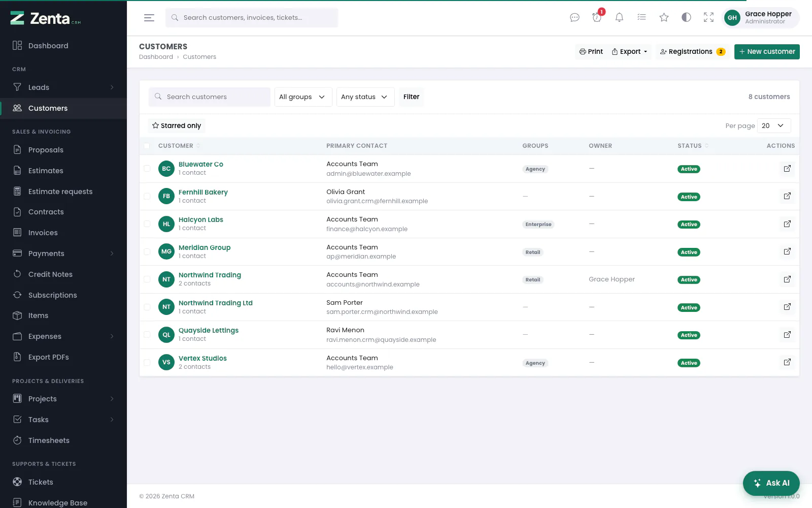Viewport: 812px width, 508px height.
Task: Check the Bluewater Co row checkbox
Action: coord(147,169)
